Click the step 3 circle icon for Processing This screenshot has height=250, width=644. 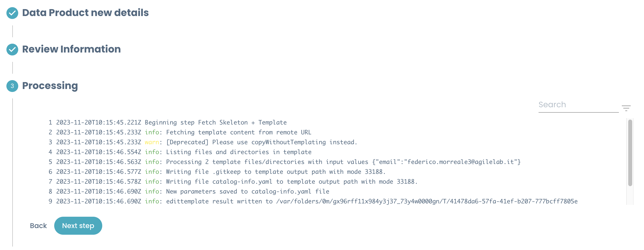click(12, 86)
